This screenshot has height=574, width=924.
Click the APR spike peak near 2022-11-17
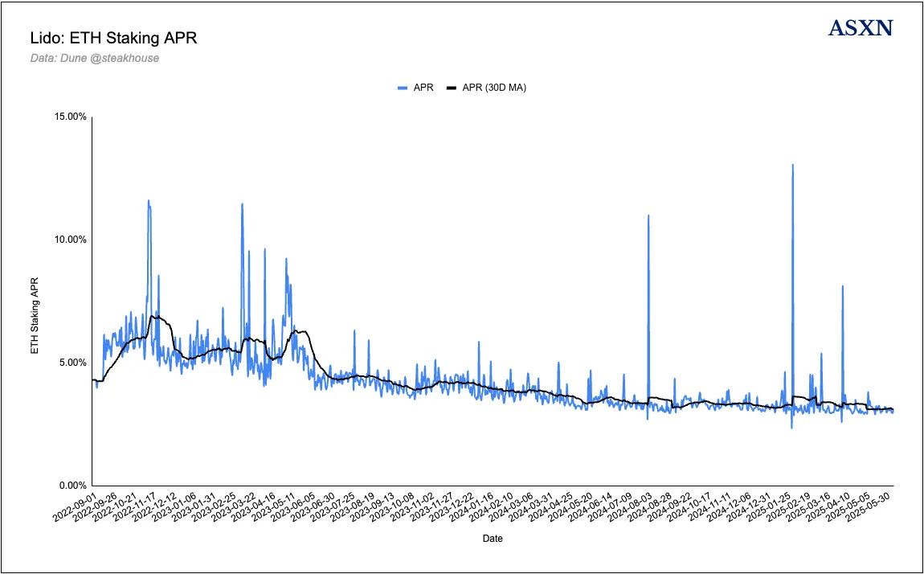pyautogui.click(x=148, y=201)
